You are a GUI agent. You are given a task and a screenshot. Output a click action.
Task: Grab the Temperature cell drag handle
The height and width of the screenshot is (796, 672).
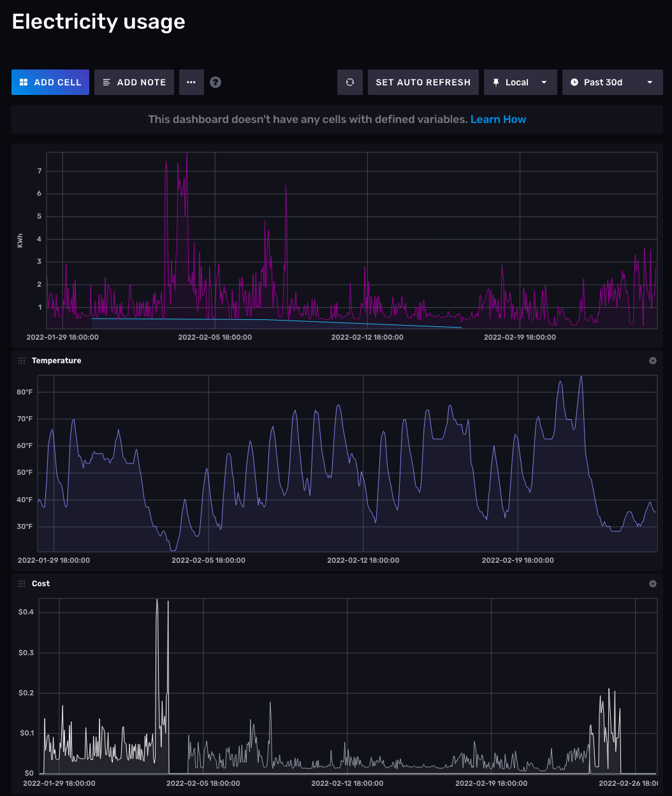coord(22,361)
